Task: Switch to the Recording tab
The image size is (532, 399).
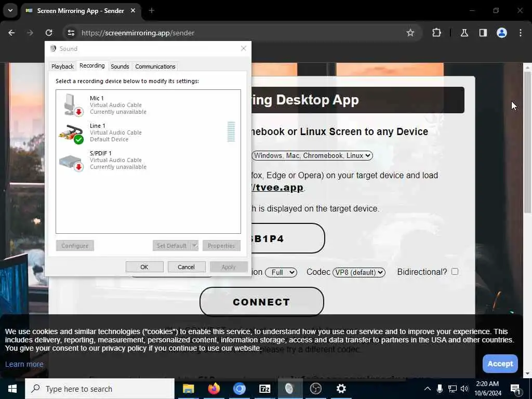Action: point(92,66)
